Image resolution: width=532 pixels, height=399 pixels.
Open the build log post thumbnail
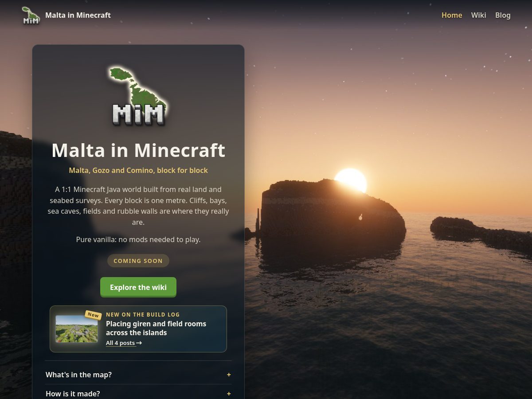coord(77,329)
